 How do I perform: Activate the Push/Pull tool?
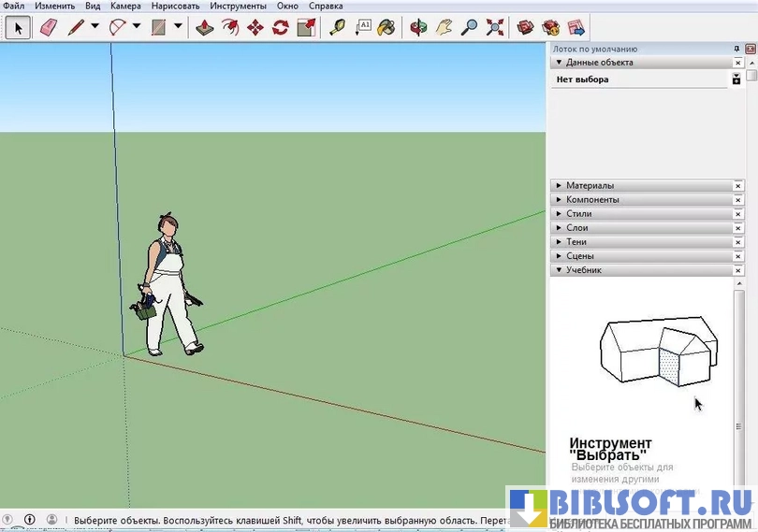tap(206, 27)
